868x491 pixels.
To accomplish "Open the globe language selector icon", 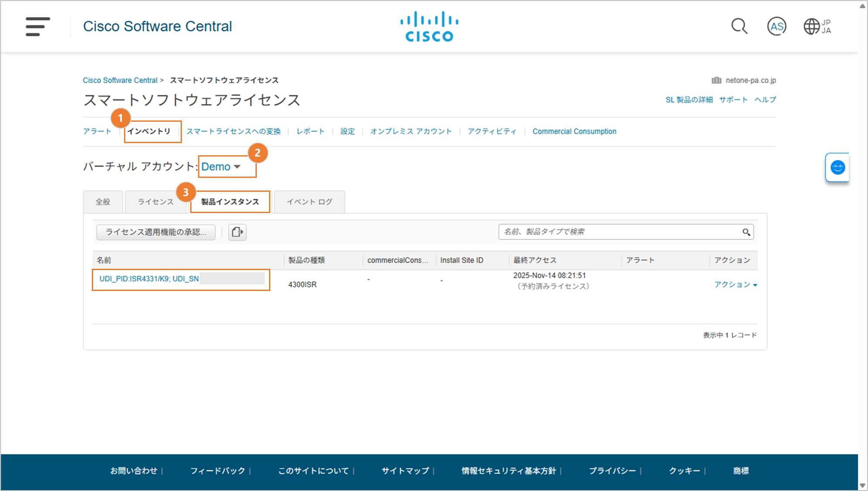I will pos(812,27).
